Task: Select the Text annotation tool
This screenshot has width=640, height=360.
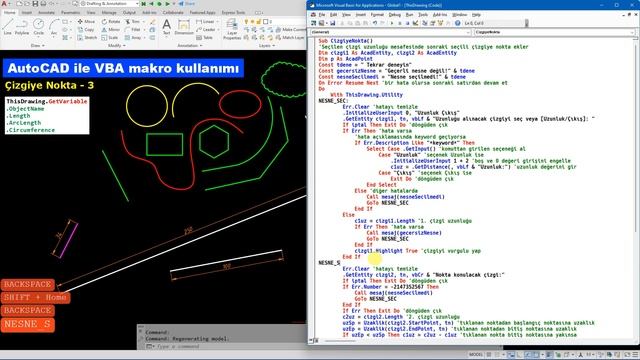Action: pyautogui.click(x=166, y=27)
